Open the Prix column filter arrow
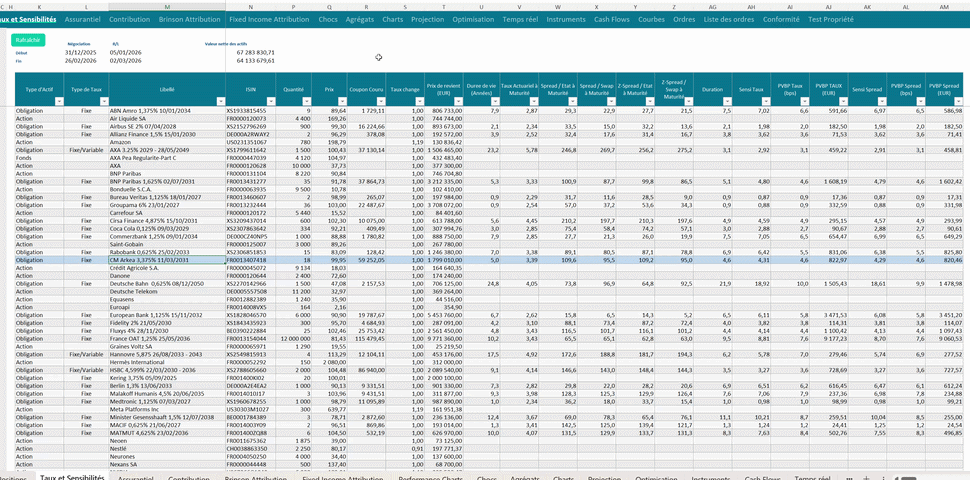 [x=342, y=101]
